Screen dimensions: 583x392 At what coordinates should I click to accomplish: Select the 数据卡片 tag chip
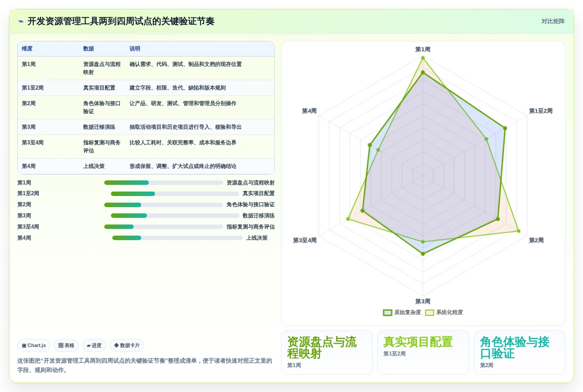click(127, 345)
